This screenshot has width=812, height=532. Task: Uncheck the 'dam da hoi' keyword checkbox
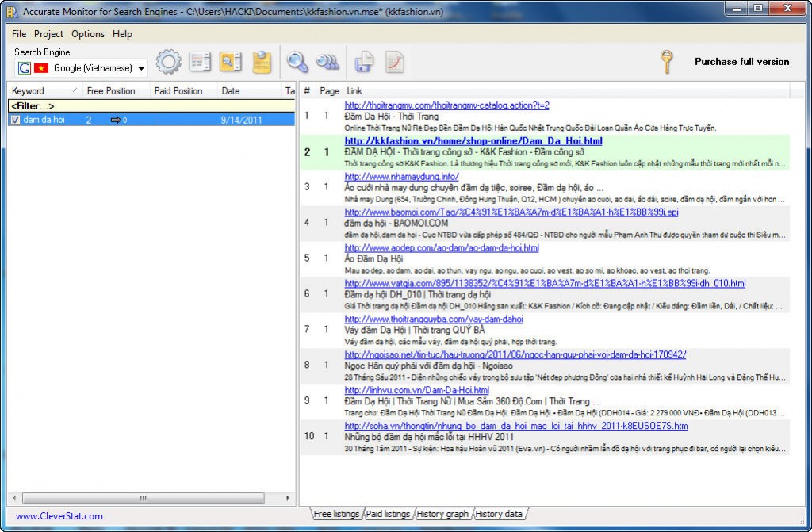coord(15,120)
